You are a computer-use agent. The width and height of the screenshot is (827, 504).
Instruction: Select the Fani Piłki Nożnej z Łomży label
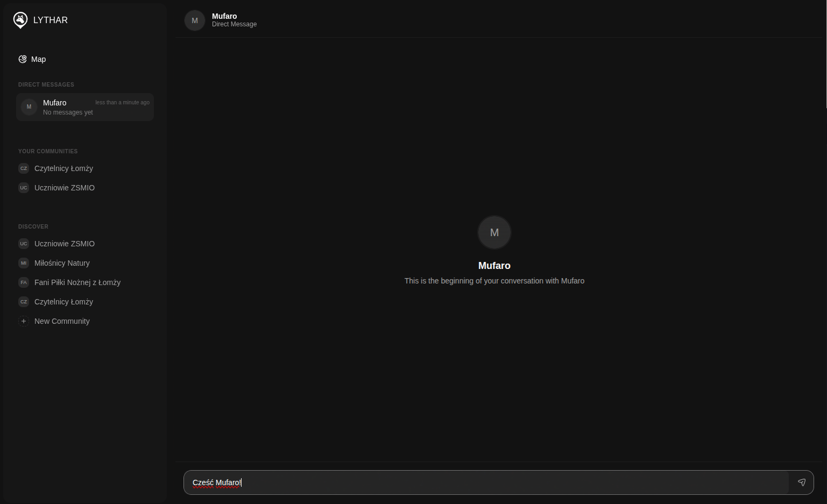click(x=77, y=282)
